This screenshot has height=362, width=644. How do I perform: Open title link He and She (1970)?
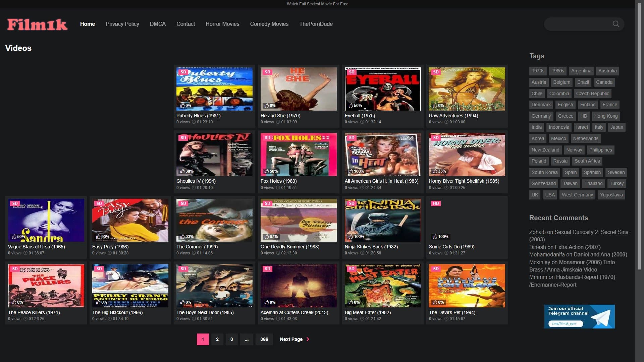coord(280,116)
